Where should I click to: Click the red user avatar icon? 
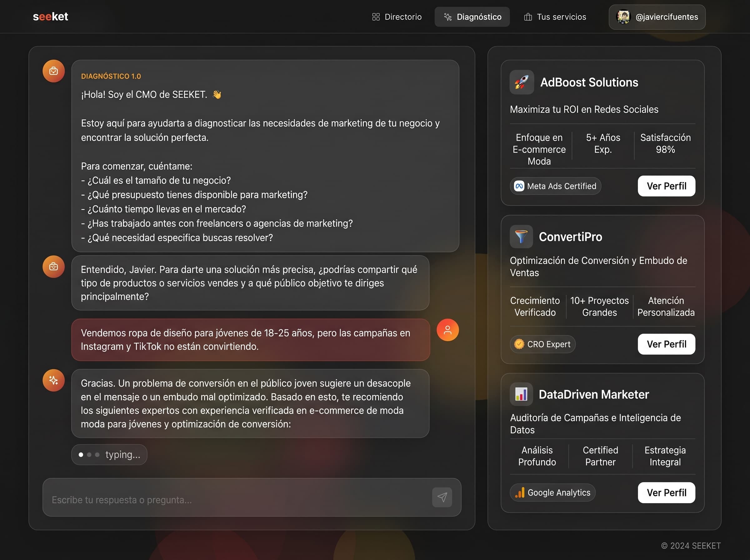click(448, 330)
